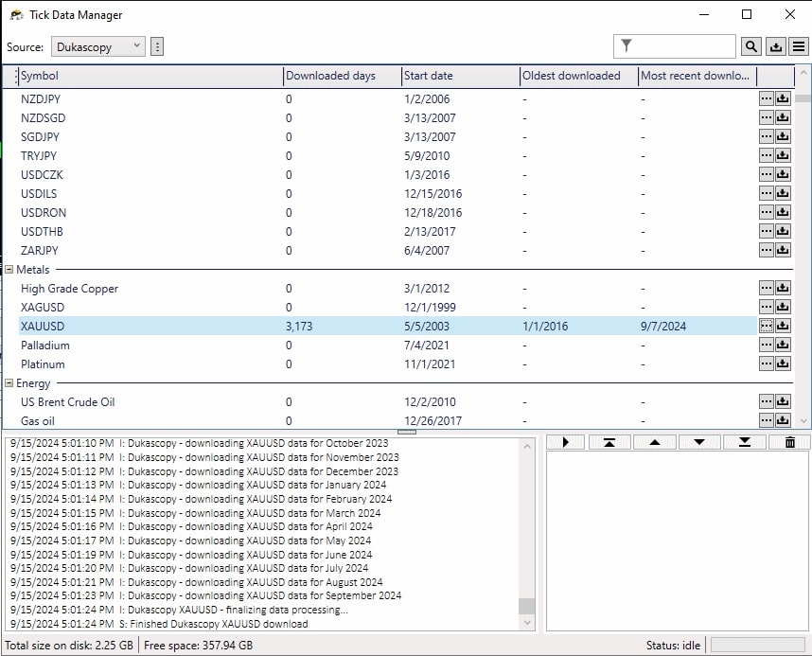812x656 pixels.
Task: Click into the symbol filter input field
Action: pyautogui.click(x=674, y=46)
